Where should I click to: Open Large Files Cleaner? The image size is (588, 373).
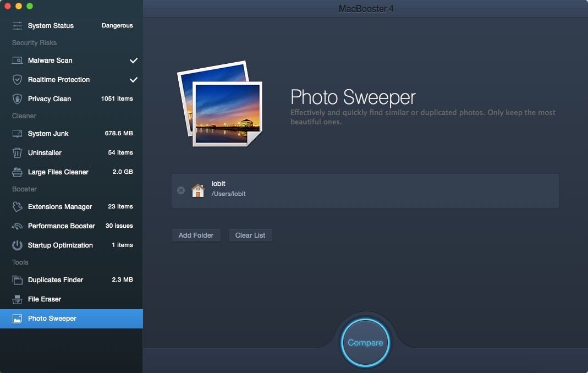(72, 172)
